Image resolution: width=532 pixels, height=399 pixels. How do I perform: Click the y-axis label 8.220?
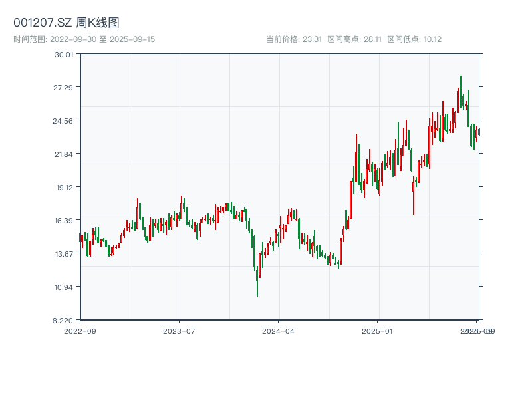63,321
